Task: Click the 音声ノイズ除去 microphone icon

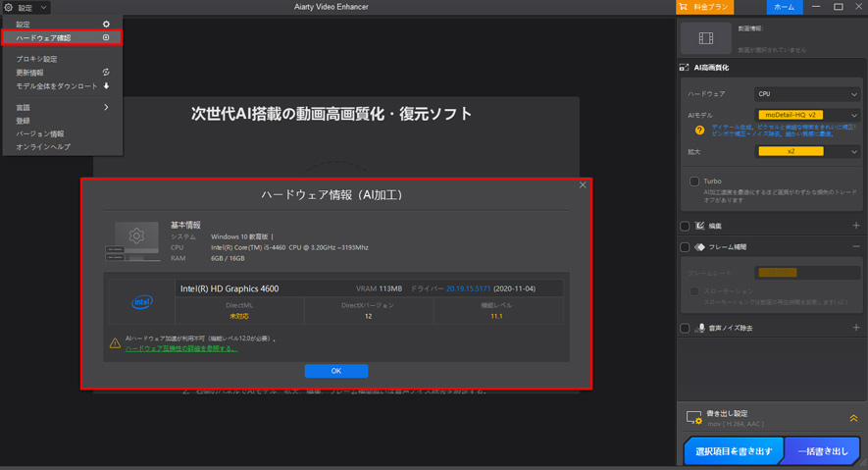Action: [x=700, y=328]
